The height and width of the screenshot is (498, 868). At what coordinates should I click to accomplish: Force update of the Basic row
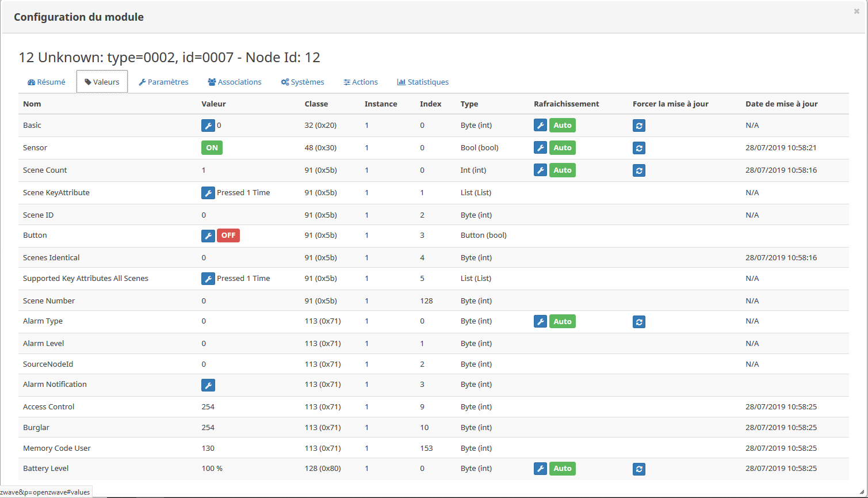639,126
